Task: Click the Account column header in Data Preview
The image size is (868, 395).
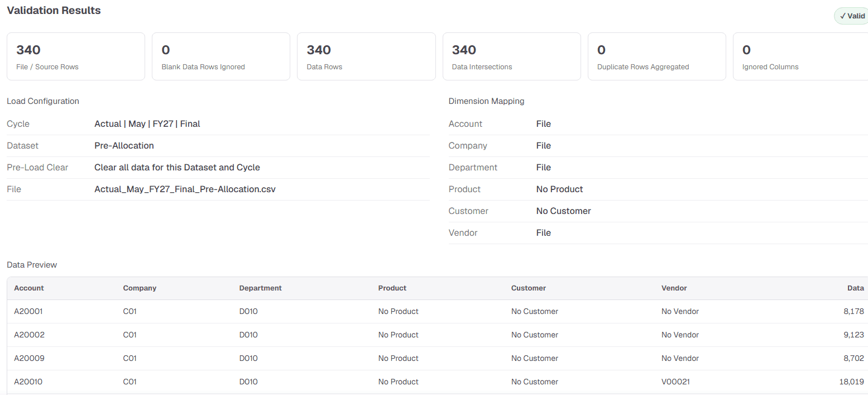Action: [29, 288]
